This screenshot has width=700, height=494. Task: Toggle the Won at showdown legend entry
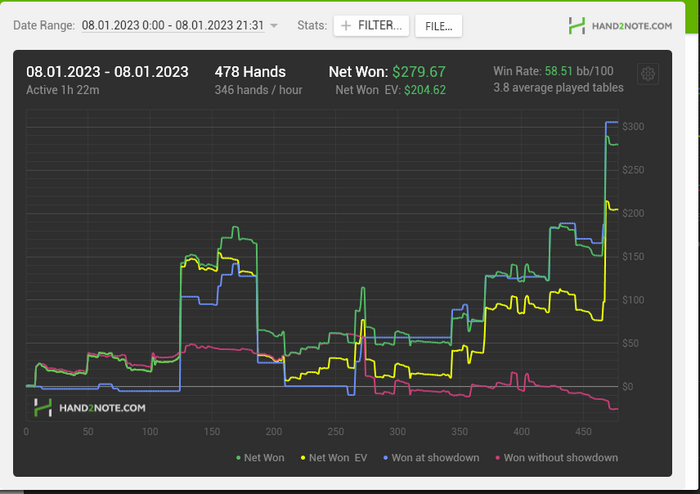pos(431,457)
